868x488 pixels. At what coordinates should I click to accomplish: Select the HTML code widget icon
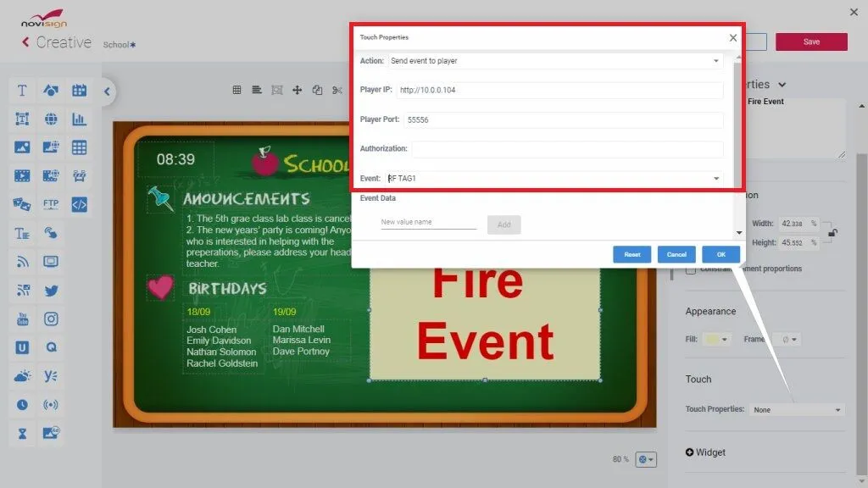point(79,203)
